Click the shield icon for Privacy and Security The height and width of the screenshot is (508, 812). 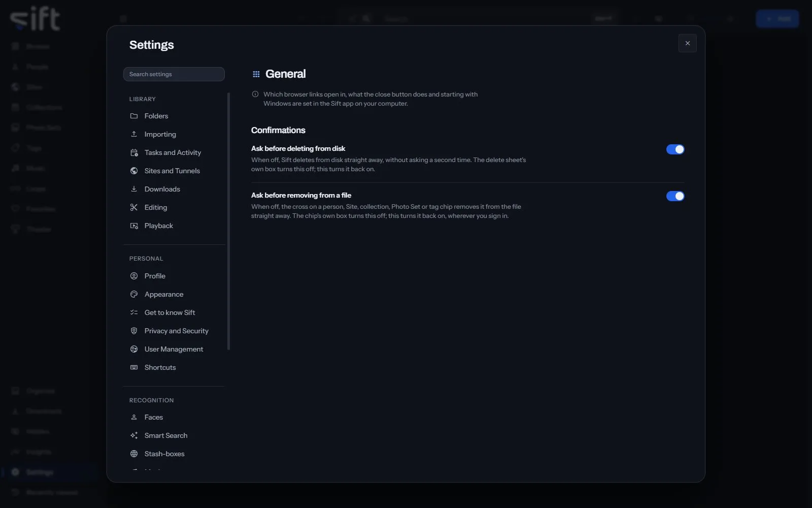pyautogui.click(x=134, y=331)
